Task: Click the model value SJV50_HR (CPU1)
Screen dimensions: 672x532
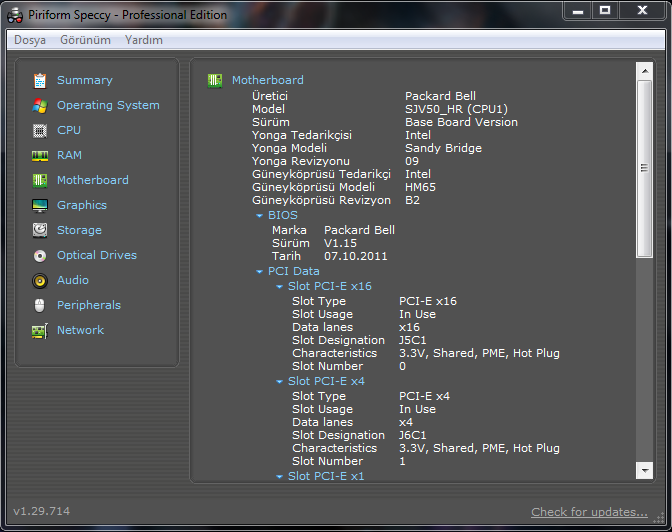Action: tap(456, 109)
